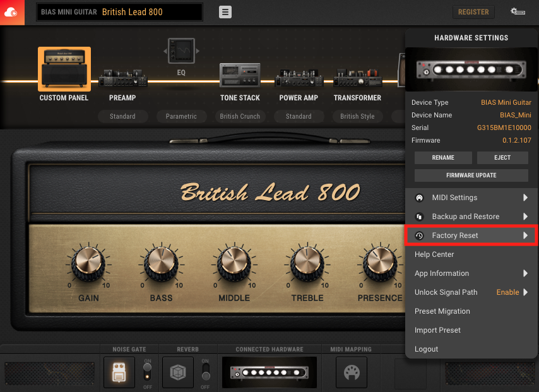
Task: Click the Factory Reset clock icon
Action: [x=419, y=235]
